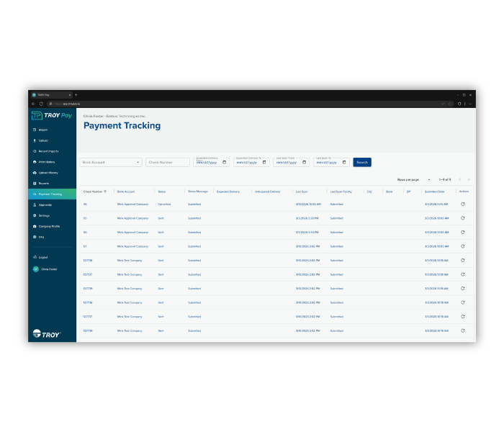504x432 pixels.
Task: Select Payment Tracking in the sidebar
Action: (x=52, y=194)
